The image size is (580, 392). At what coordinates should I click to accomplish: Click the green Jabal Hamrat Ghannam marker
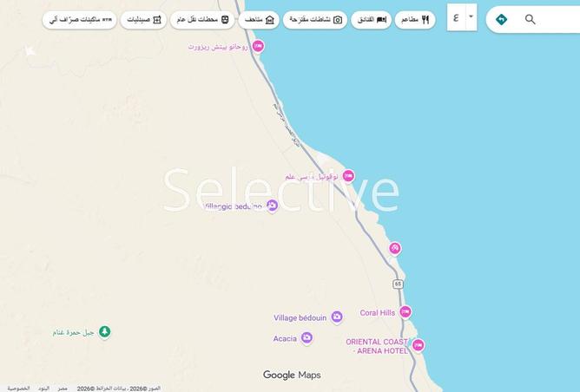pyautogui.click(x=105, y=331)
